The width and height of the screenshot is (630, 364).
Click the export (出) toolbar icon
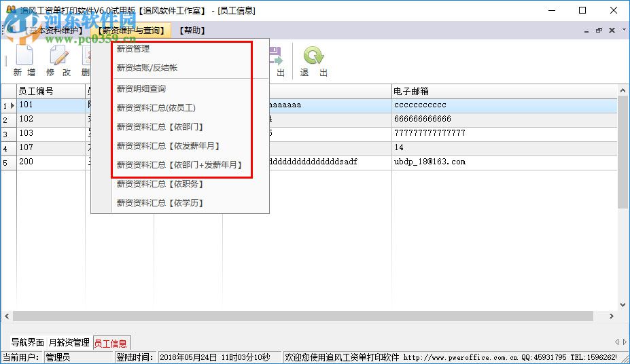click(276, 56)
